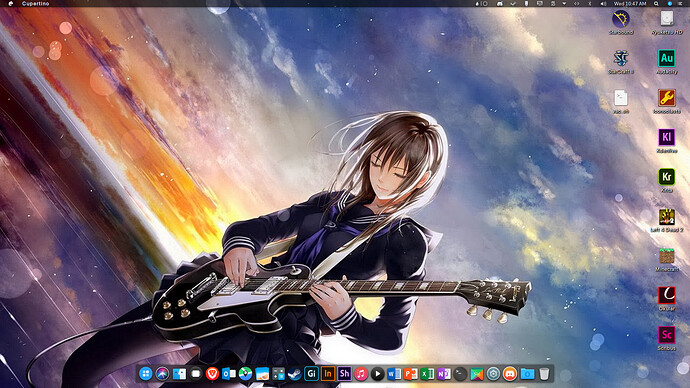This screenshot has height=388, width=690.
Task: Select the Iconoclasts wrench desktop icon
Action: (x=667, y=98)
